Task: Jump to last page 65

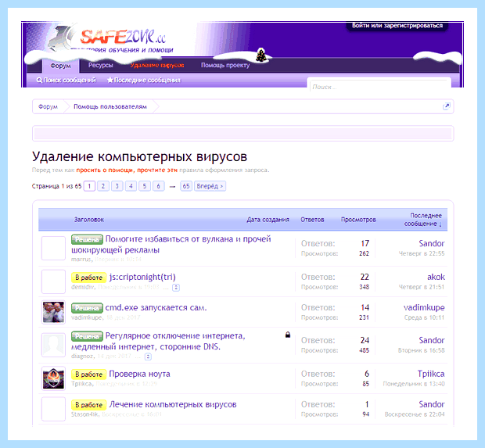Action: click(x=186, y=186)
